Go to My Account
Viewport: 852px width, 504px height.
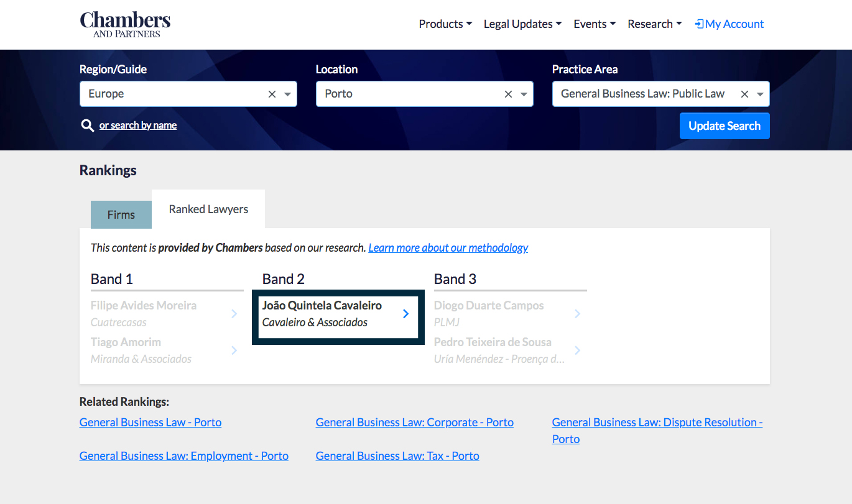tap(729, 24)
